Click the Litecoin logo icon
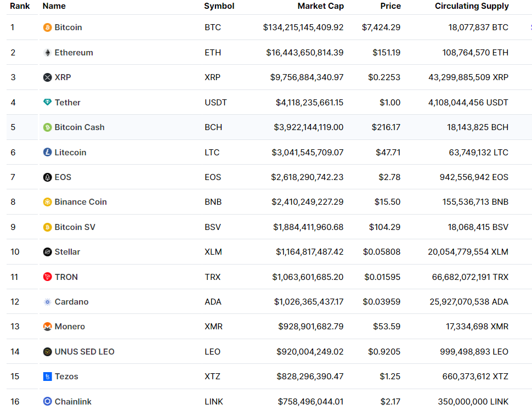Viewport: 532px width, 410px height. 48,152
